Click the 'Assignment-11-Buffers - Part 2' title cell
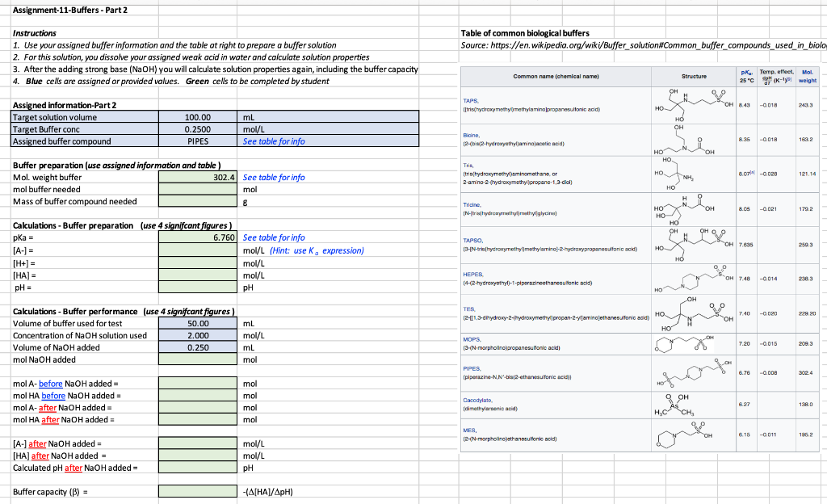This screenshot has width=827, height=504. 70,10
